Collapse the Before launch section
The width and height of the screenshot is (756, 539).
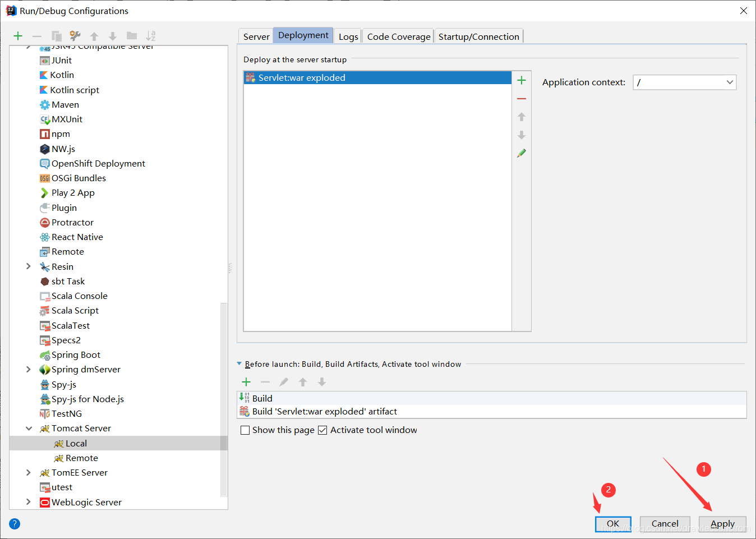pos(239,364)
